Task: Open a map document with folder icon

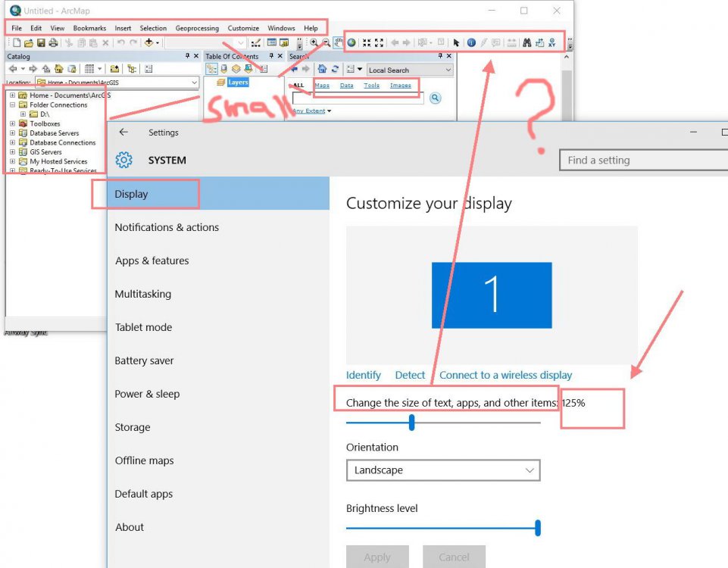Action: [29, 42]
